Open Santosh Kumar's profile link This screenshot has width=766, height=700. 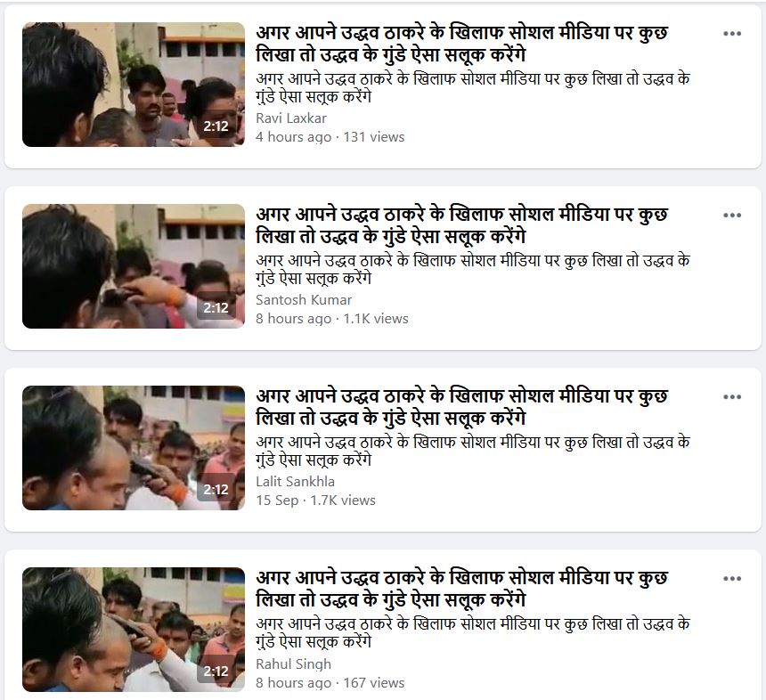pos(304,300)
